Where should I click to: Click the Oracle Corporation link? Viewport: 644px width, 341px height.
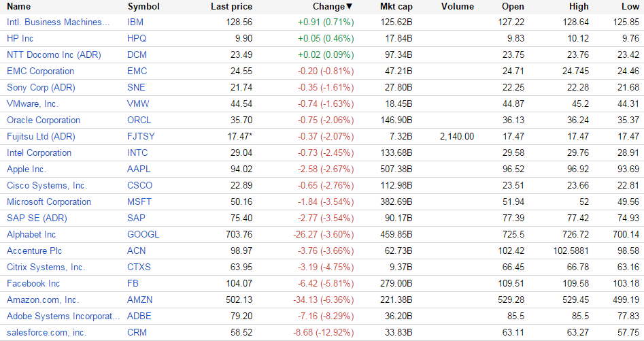click(x=44, y=120)
